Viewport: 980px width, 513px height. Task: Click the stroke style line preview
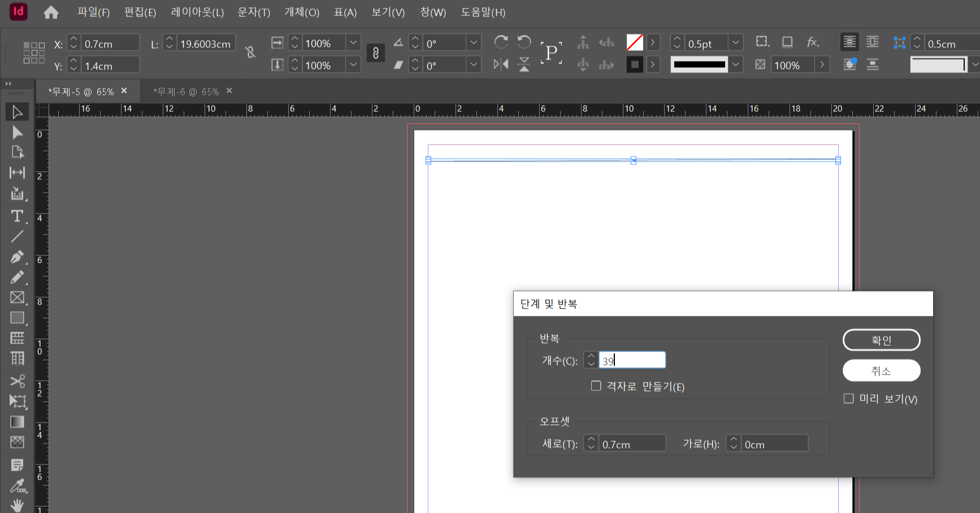coord(699,64)
